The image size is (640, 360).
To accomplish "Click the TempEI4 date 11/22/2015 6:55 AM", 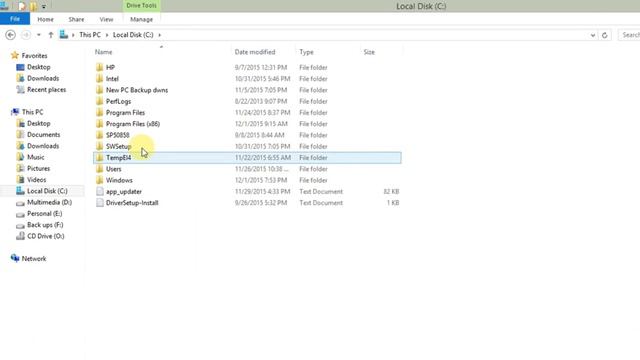I will pyautogui.click(x=263, y=158).
